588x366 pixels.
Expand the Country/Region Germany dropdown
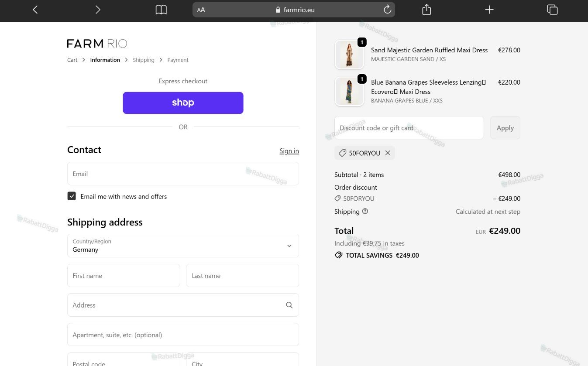183,246
